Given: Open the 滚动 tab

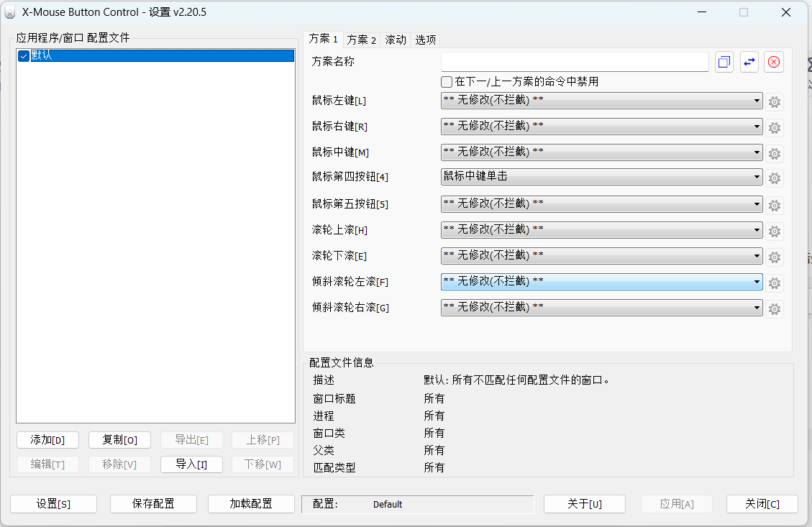Looking at the screenshot, I should 396,40.
